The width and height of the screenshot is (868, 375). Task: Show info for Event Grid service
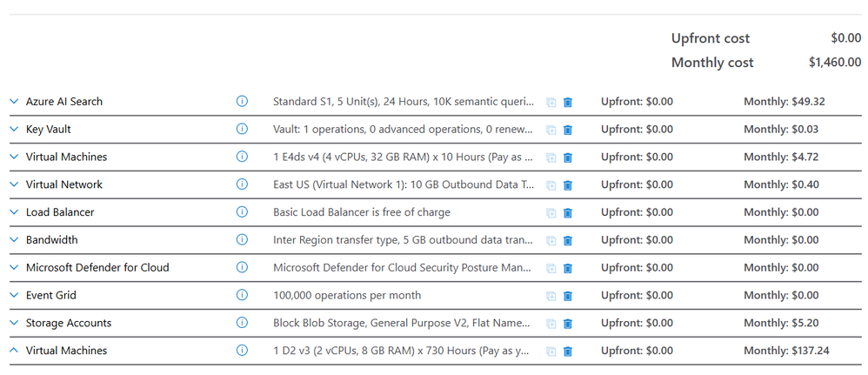click(243, 296)
